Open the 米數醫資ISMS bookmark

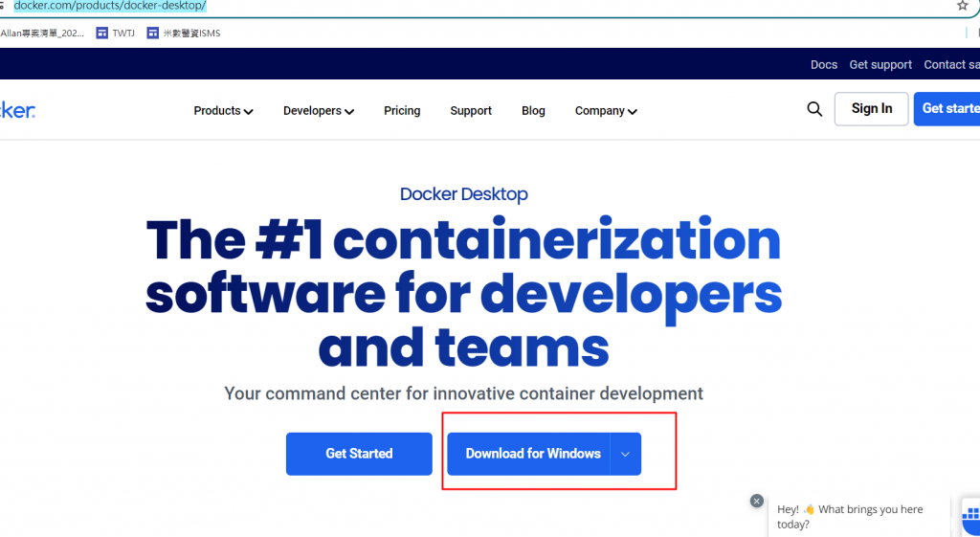pos(184,34)
